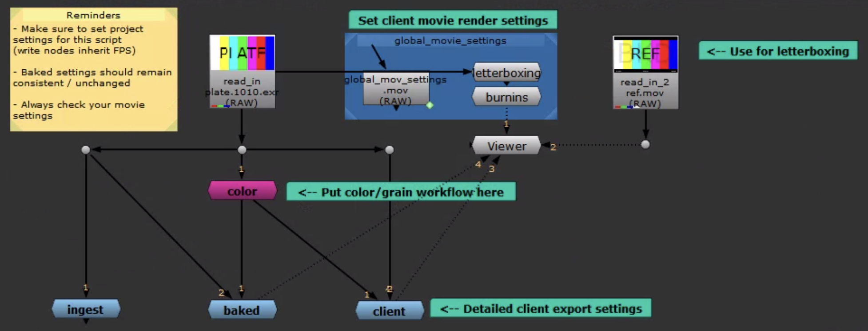This screenshot has height=331, width=868.
Task: Select the client write node
Action: 389,311
